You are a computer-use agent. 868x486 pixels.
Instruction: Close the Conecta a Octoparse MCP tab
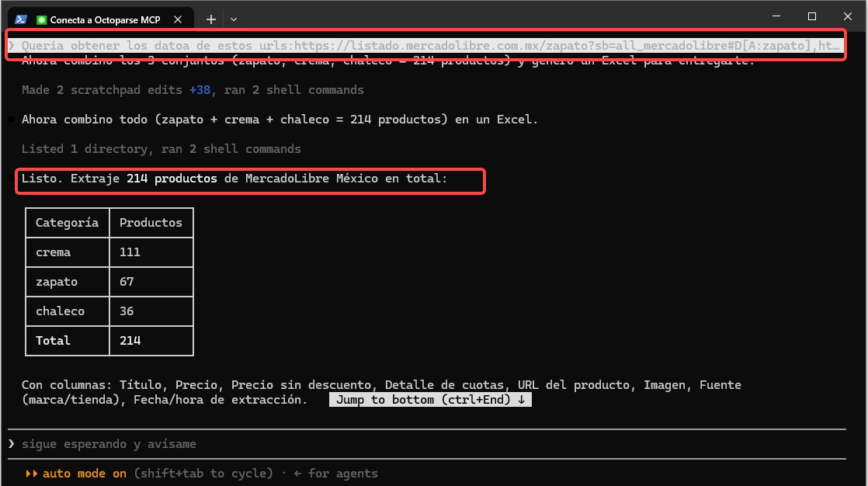pos(178,19)
